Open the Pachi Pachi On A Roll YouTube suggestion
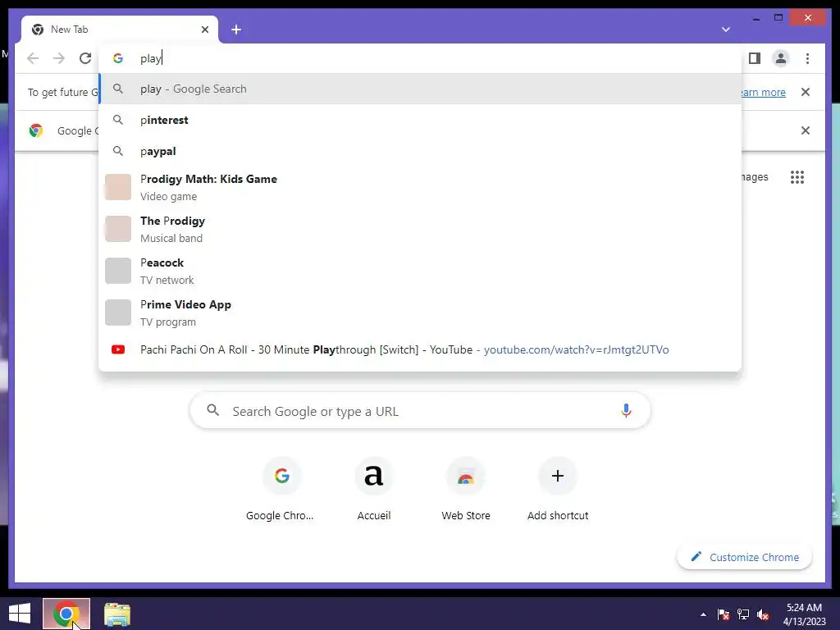Image resolution: width=840 pixels, height=630 pixels. point(420,349)
